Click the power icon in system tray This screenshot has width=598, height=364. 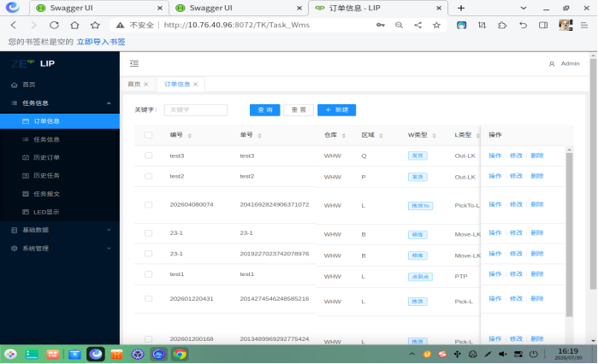[533, 354]
